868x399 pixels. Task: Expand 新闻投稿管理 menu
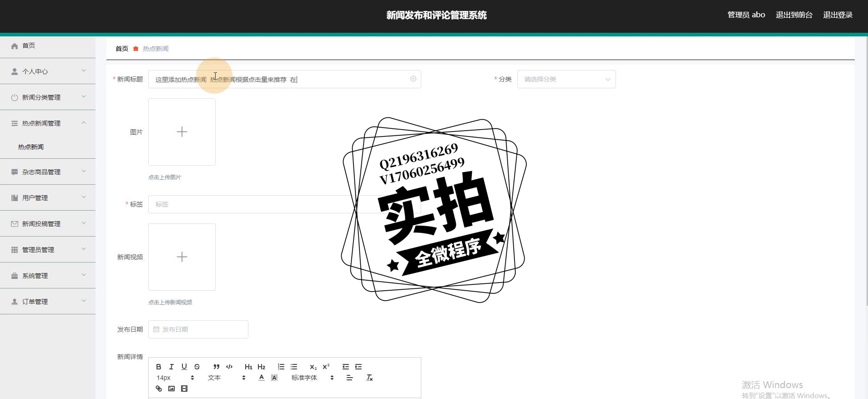click(48, 224)
